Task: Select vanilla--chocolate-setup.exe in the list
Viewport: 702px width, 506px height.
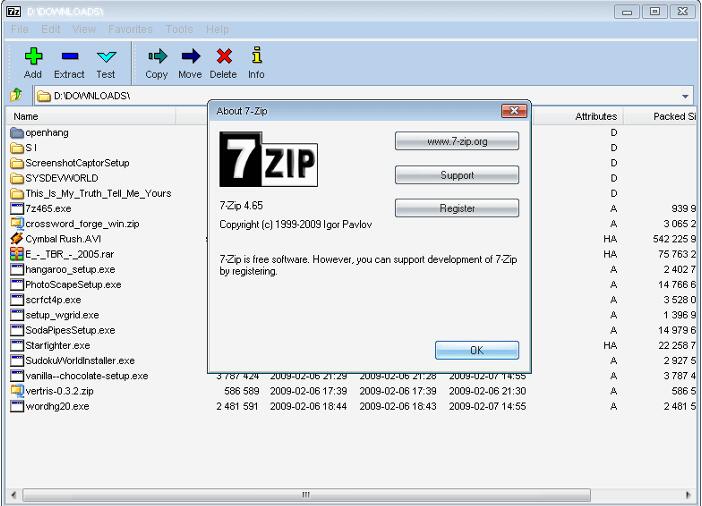Action: click(87, 376)
